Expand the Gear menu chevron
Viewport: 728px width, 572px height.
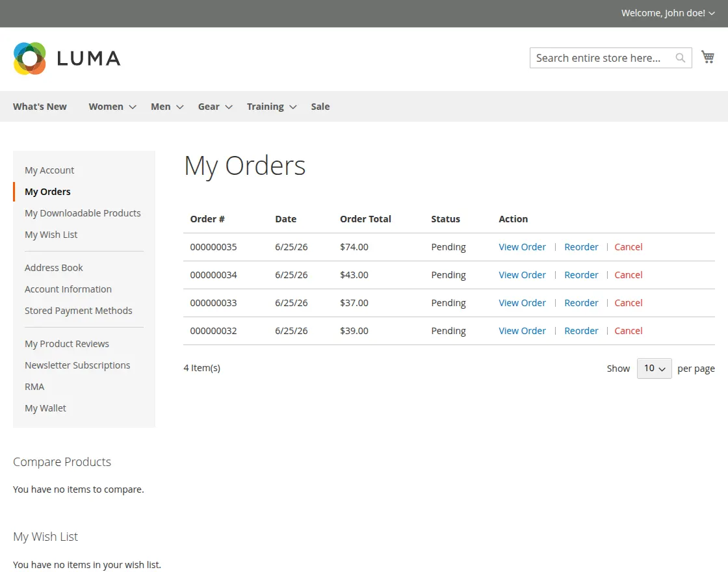(229, 107)
